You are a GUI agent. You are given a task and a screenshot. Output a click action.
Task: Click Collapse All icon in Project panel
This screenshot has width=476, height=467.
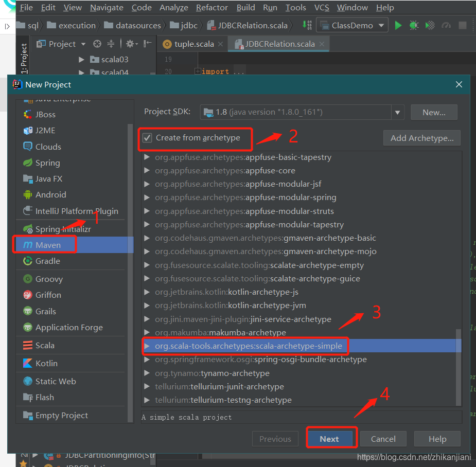click(111, 44)
